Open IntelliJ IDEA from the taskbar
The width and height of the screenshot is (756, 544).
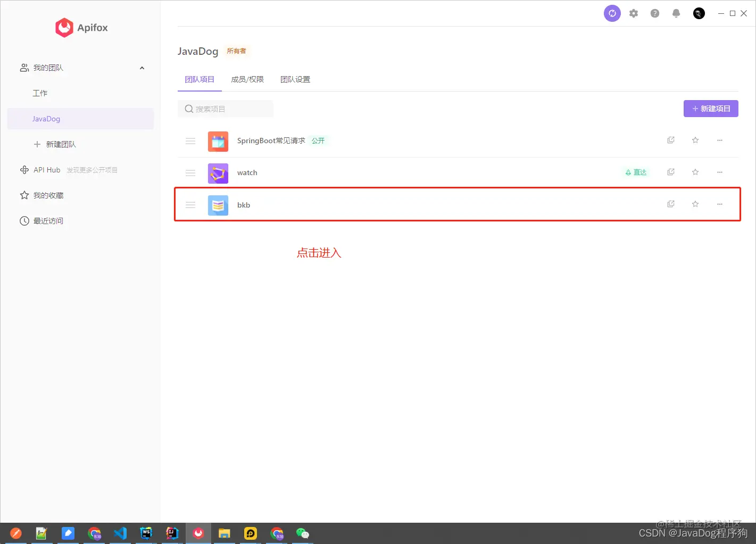click(172, 533)
